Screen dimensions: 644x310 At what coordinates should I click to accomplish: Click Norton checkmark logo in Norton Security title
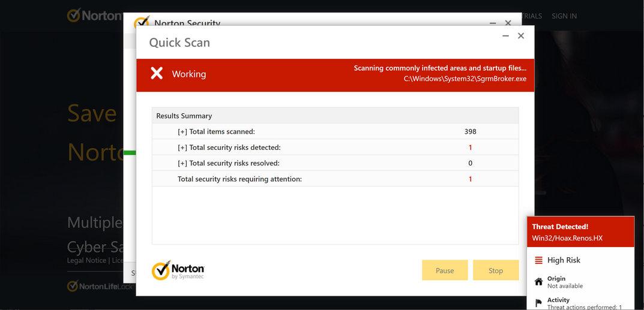(x=141, y=22)
